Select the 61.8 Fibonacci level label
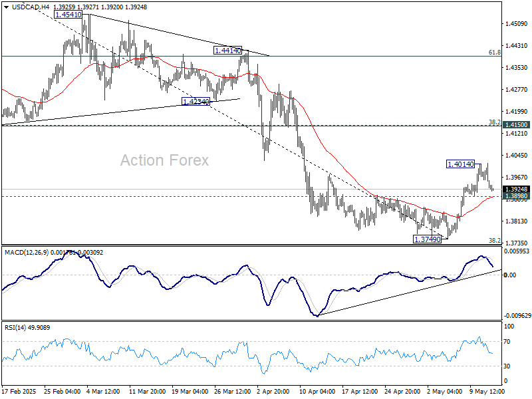Image resolution: width=532 pixels, height=399 pixels. 494,53
